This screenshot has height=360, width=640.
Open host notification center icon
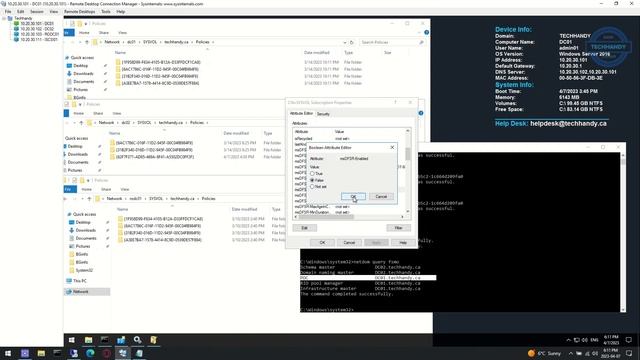tap(629, 353)
